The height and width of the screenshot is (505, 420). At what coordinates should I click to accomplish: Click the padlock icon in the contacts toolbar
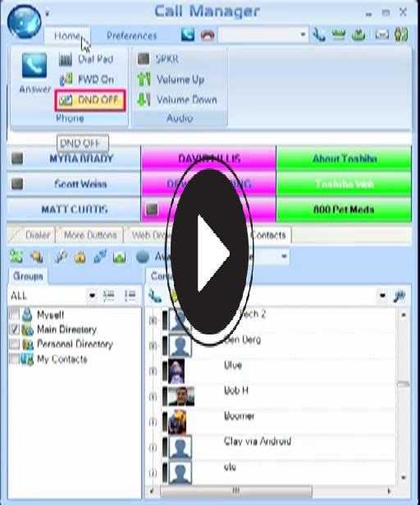[x=80, y=257]
